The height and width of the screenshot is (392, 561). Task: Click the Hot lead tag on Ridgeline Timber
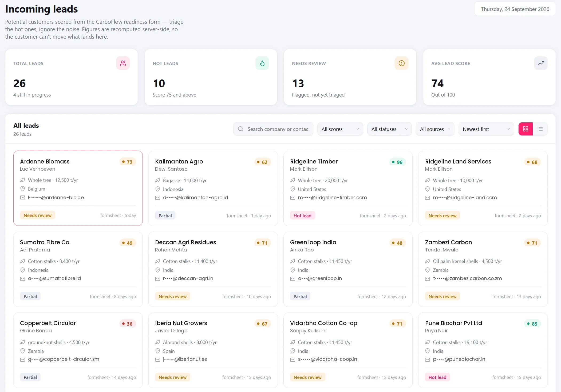302,216
